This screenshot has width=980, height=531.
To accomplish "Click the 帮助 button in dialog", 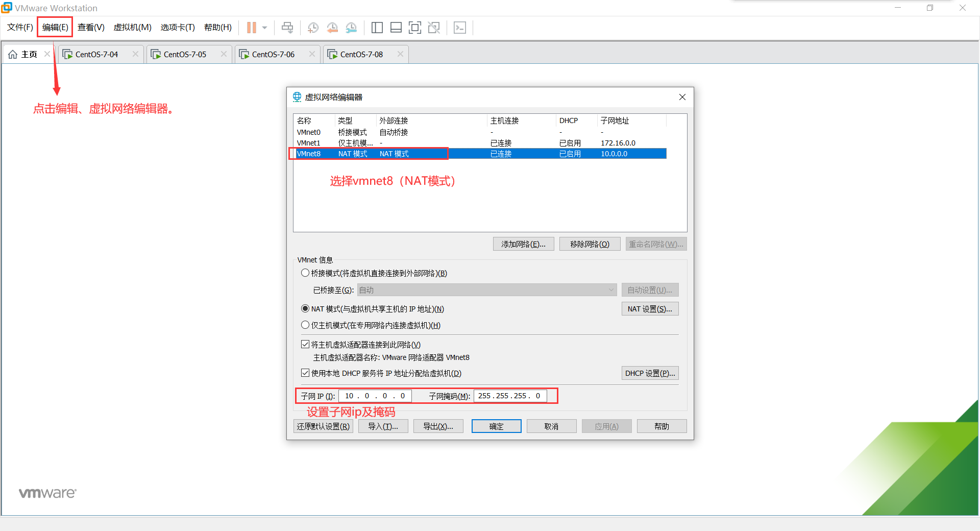I will click(x=661, y=426).
